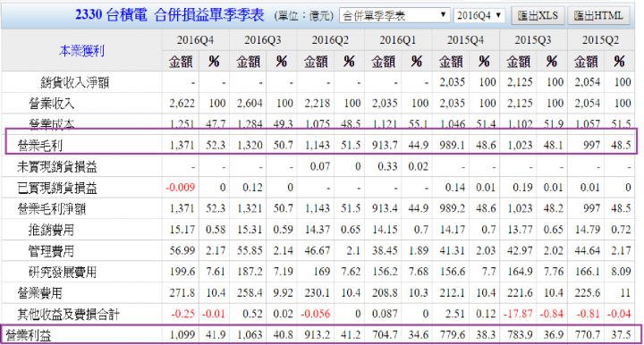
Task: Click the 271.8 operating expense value
Action: pos(182,292)
